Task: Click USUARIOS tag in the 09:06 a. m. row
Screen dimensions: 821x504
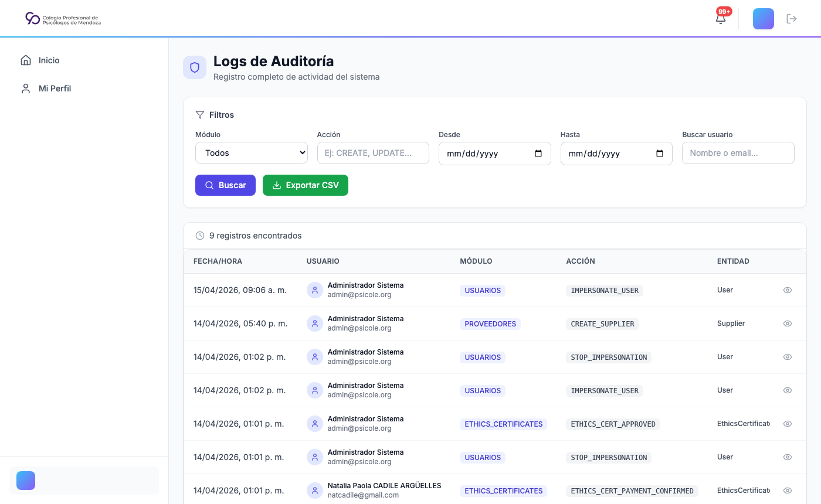Action: pyautogui.click(x=483, y=290)
